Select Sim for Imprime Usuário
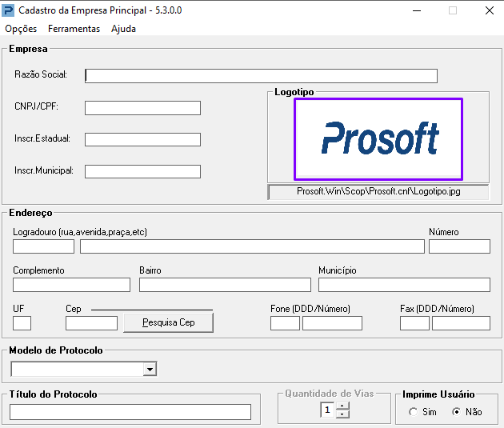 point(414,412)
